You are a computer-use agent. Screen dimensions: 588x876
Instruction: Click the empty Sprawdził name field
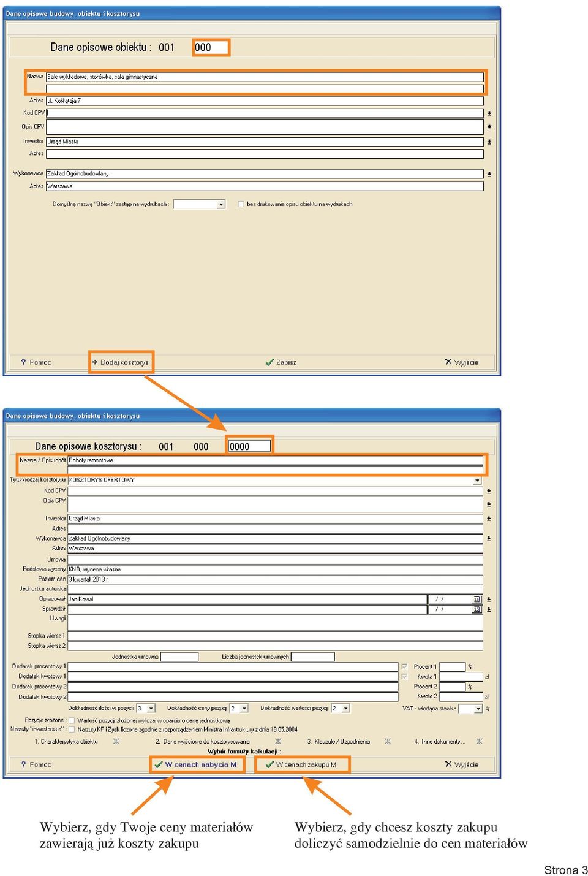click(247, 609)
